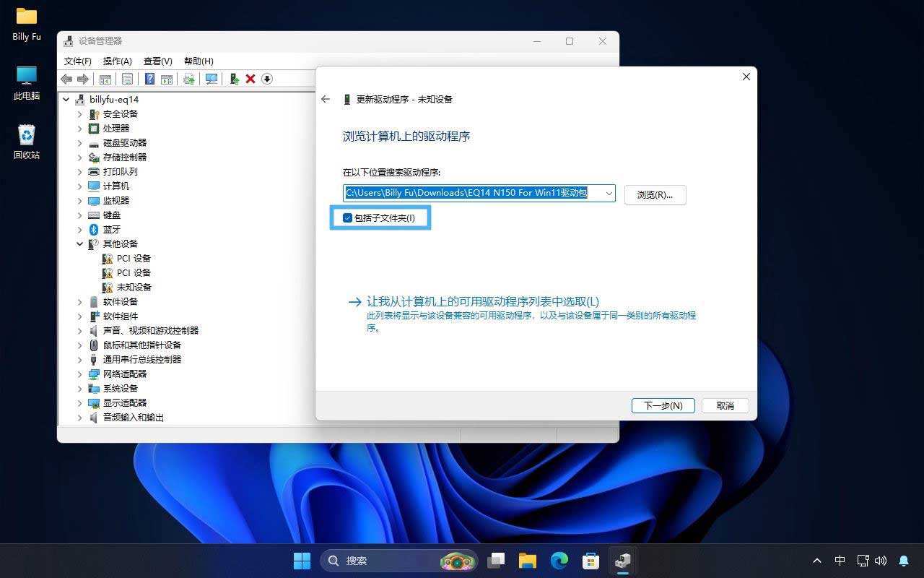This screenshot has height=578, width=924.
Task: Select the first PCI 设备 entry
Action: 134,259
